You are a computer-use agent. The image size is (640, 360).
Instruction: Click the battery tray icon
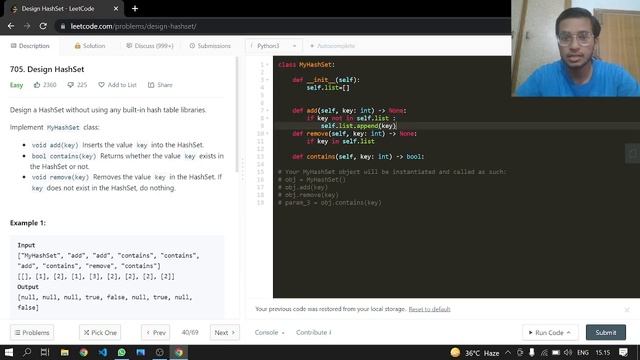pyautogui.click(x=556, y=353)
